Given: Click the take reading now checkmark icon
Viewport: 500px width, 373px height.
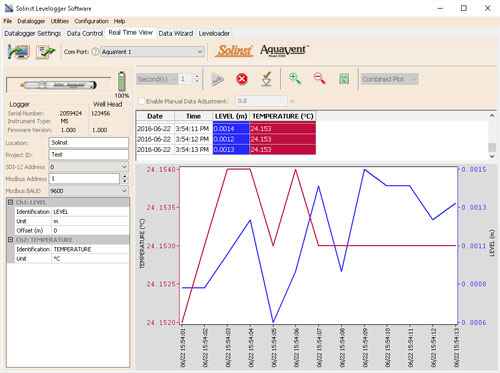Looking at the screenshot, I should pyautogui.click(x=266, y=79).
